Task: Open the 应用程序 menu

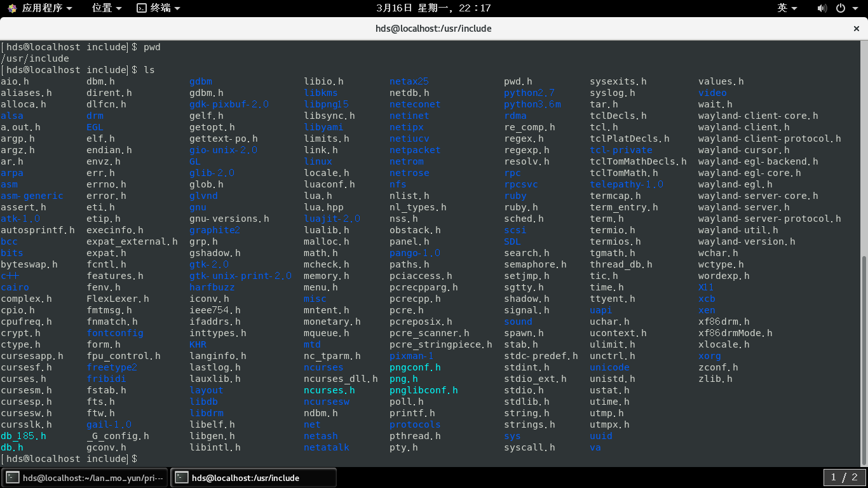Action: tap(41, 8)
